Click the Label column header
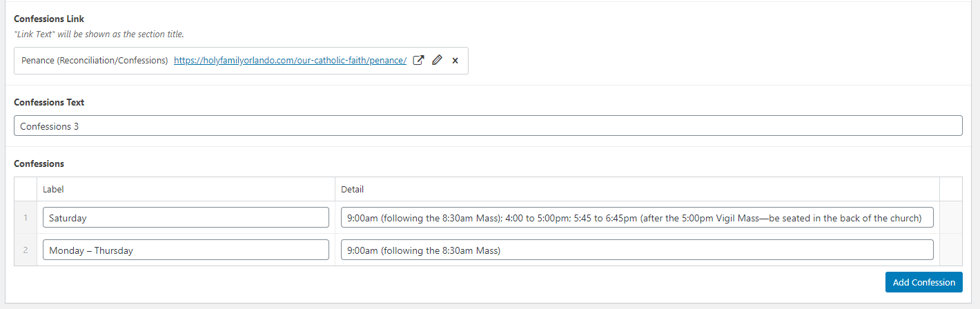Screen dimensions: 980x309 pyautogui.click(x=54, y=190)
